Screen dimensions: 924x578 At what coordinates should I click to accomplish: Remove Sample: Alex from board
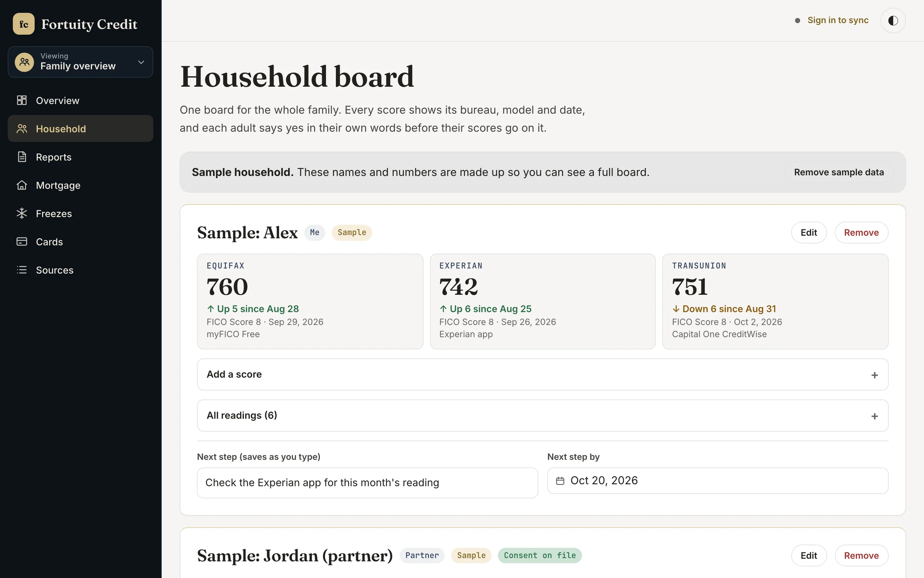coord(861,232)
